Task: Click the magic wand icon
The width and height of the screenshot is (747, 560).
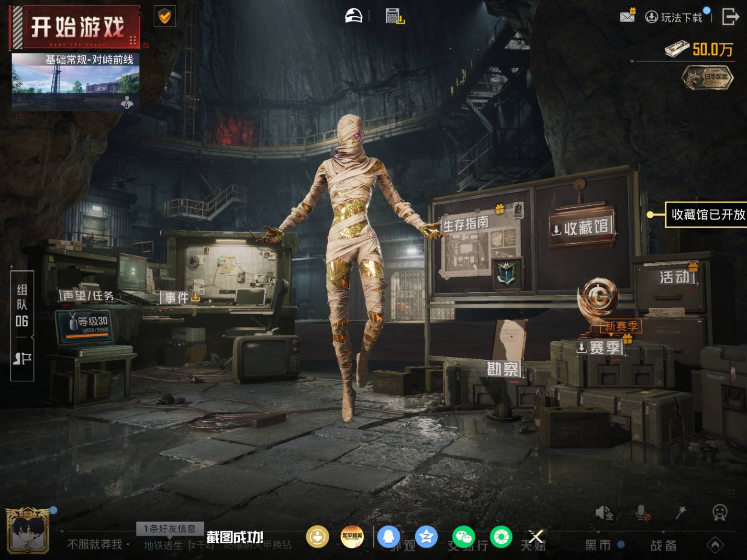Action: [680, 513]
